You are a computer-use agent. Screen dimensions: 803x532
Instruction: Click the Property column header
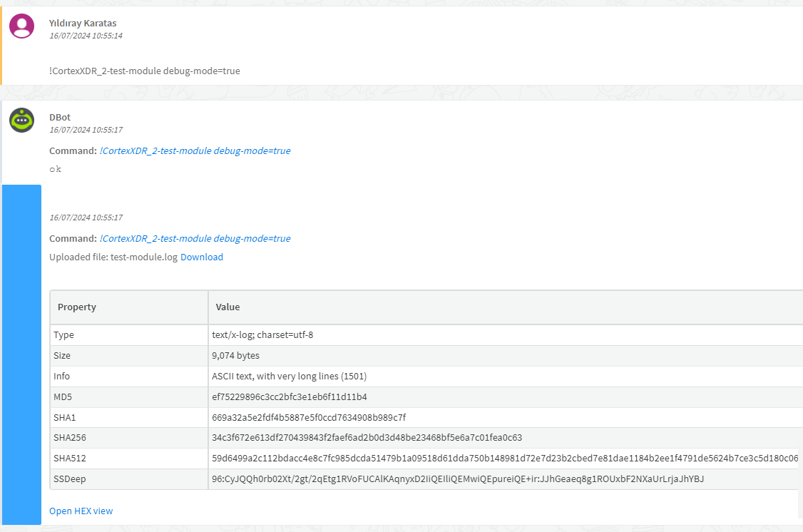(x=75, y=307)
